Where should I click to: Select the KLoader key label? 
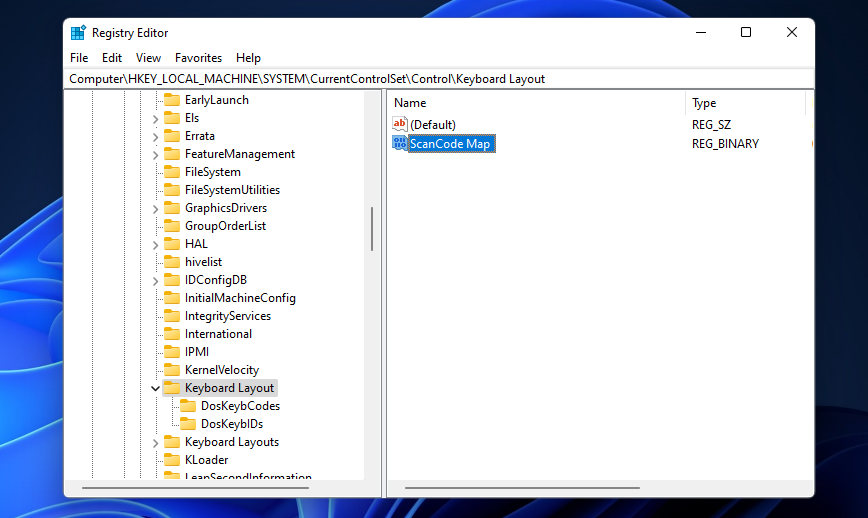pos(206,460)
